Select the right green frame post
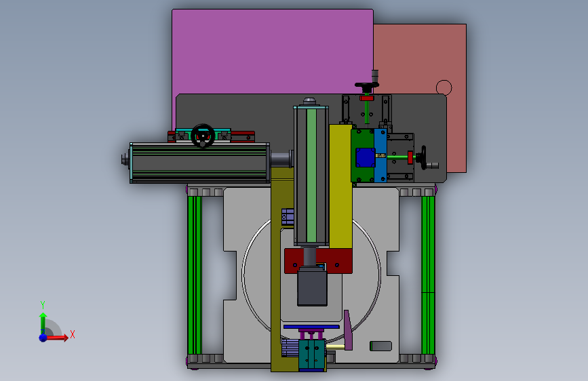The height and width of the screenshot is (381, 588). point(428,275)
